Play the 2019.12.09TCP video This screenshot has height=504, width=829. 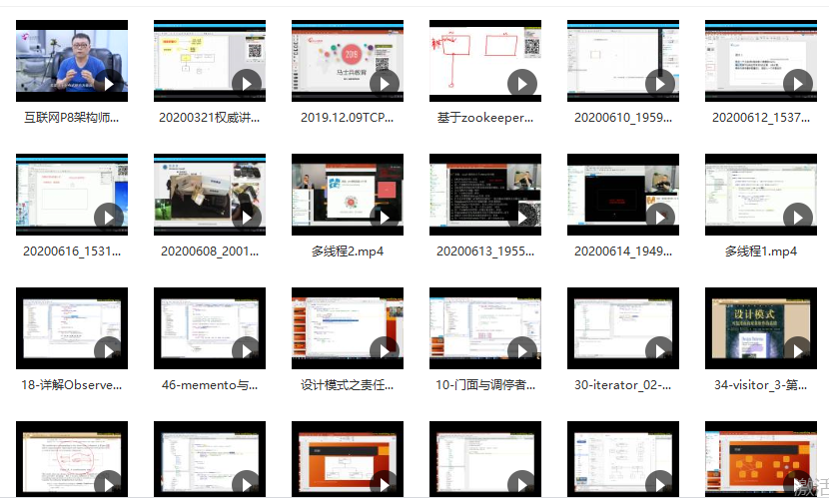point(385,84)
